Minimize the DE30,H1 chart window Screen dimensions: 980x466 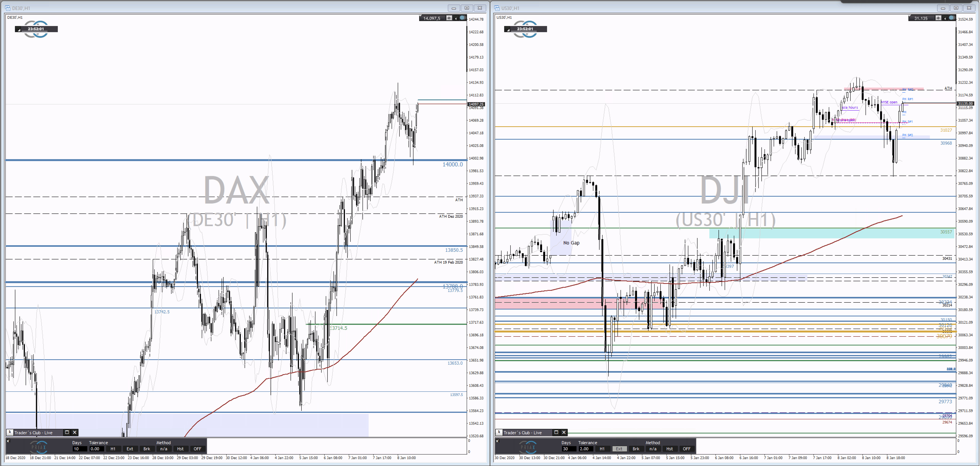point(454,8)
